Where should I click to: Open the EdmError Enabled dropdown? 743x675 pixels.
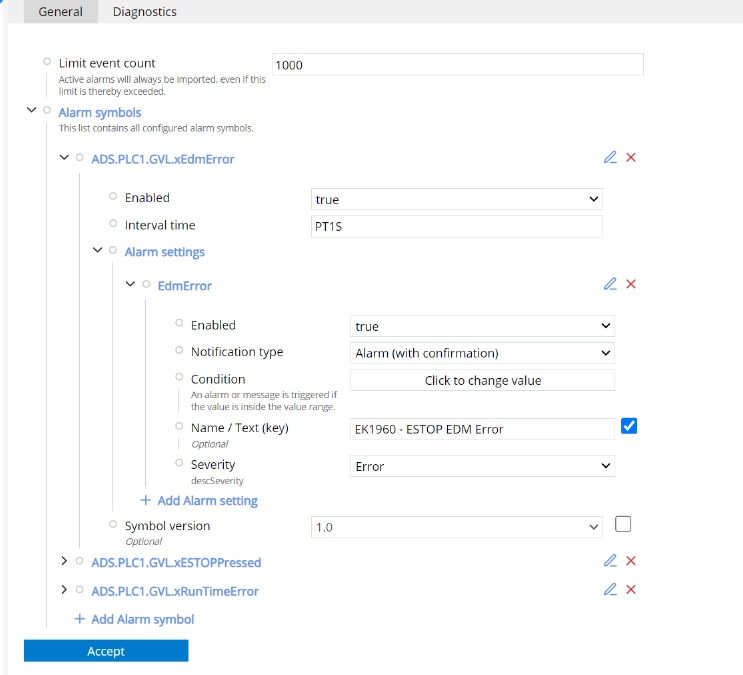pos(482,326)
